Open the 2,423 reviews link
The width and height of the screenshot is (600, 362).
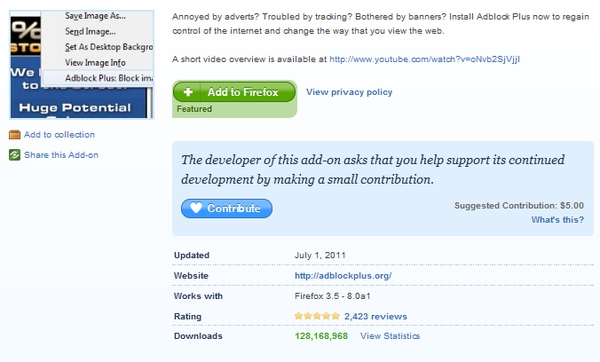375,316
